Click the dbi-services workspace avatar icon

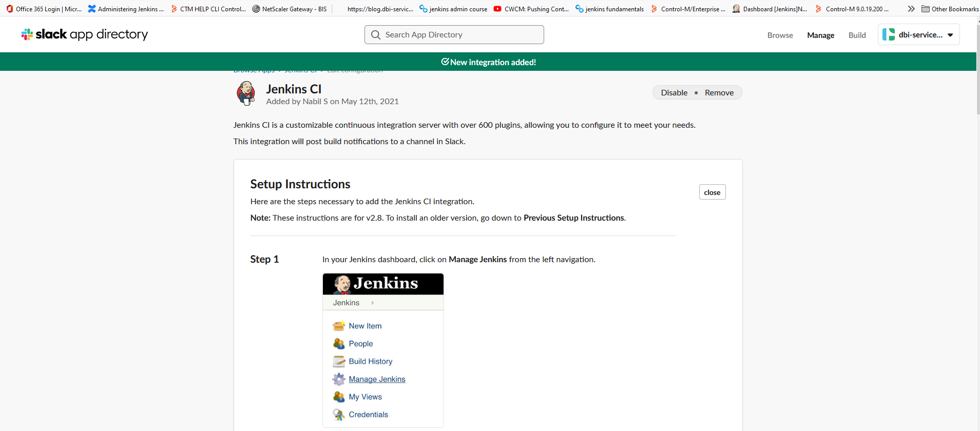pyautogui.click(x=889, y=34)
